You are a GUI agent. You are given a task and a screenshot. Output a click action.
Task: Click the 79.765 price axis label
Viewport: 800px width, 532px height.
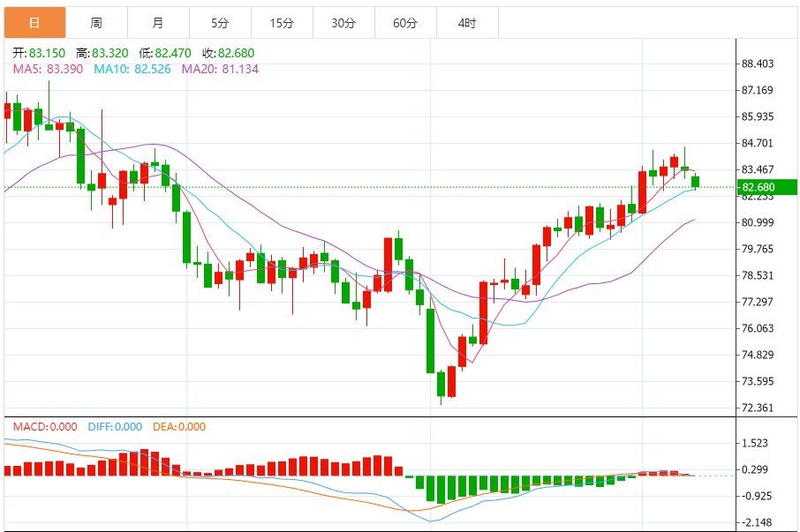757,249
